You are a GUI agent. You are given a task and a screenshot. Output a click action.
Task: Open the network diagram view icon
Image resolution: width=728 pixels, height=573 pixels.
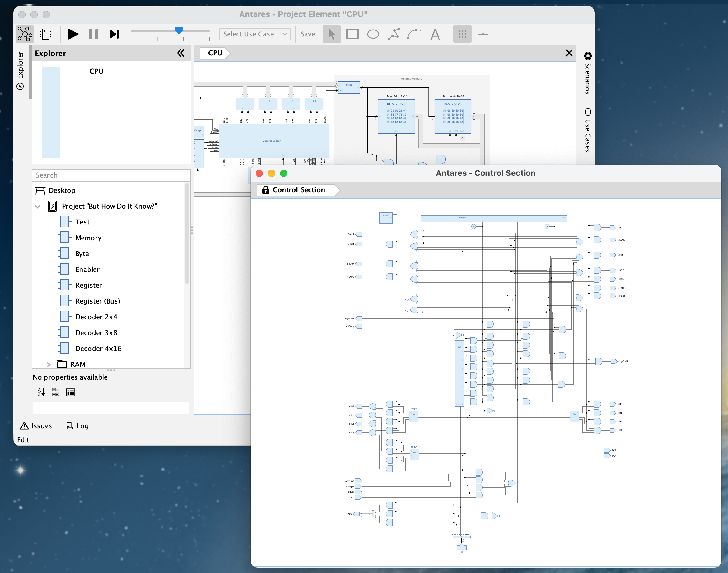(25, 34)
